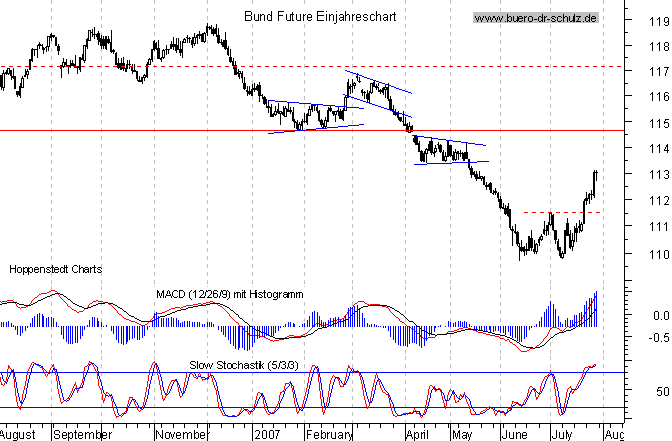This screenshot has height=441, width=672.
Task: Click the 119 price axis value
Action: [660, 21]
